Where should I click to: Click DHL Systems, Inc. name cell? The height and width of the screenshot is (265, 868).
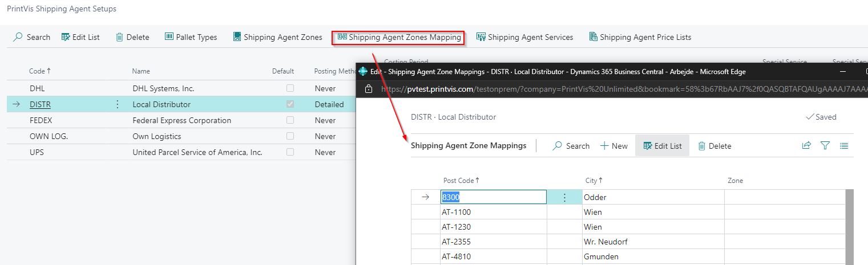click(163, 88)
